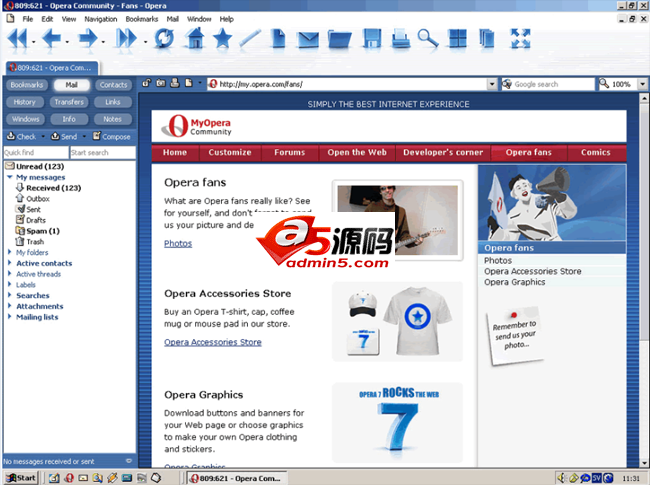
Task: Compose a new message
Action: click(x=112, y=136)
